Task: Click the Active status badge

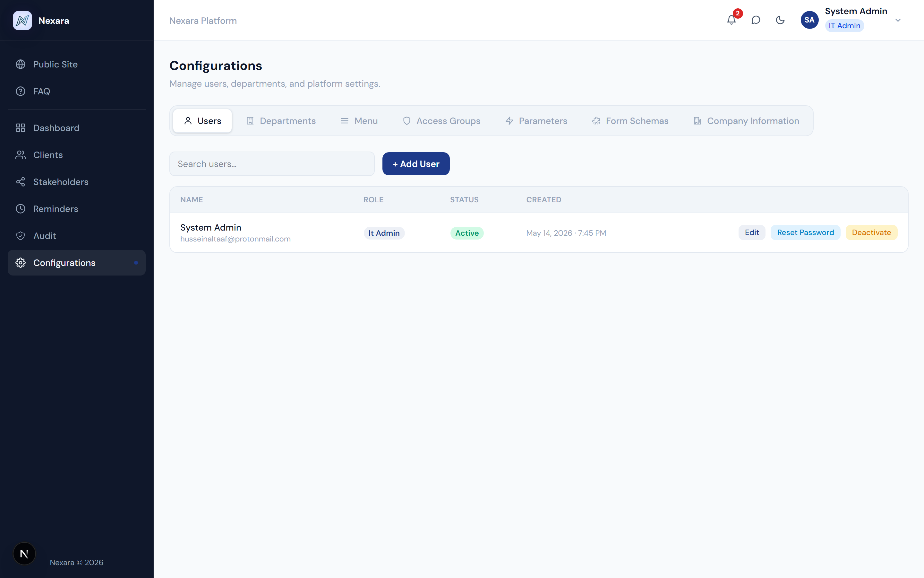Action: coord(466,233)
